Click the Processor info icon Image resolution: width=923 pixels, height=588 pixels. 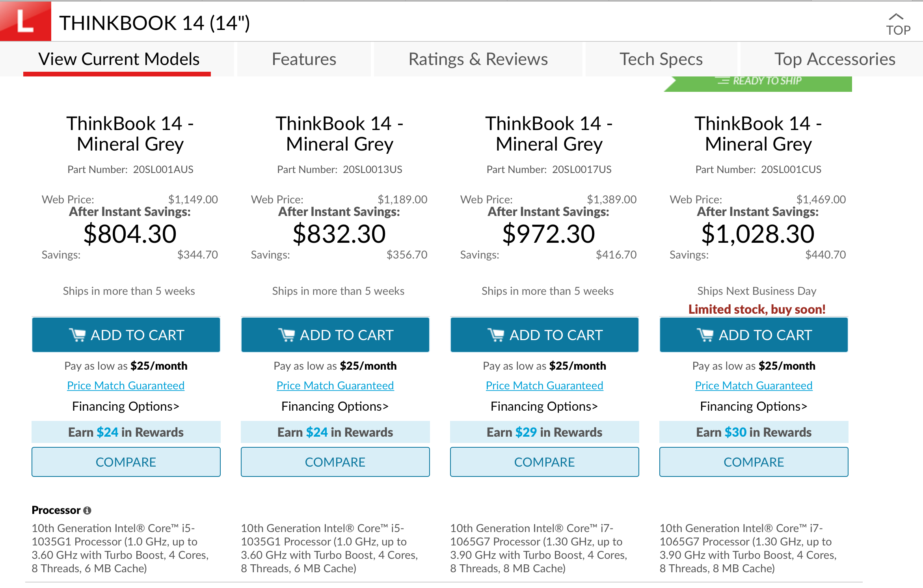[x=87, y=510]
